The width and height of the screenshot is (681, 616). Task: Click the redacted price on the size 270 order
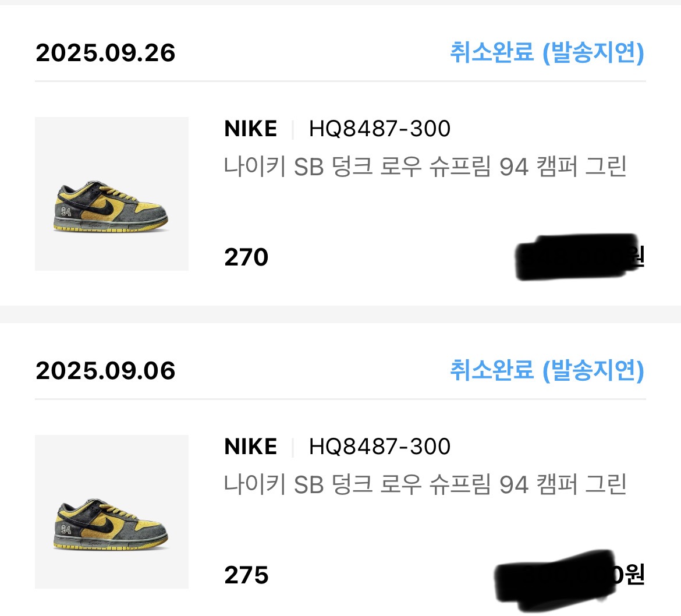579,257
